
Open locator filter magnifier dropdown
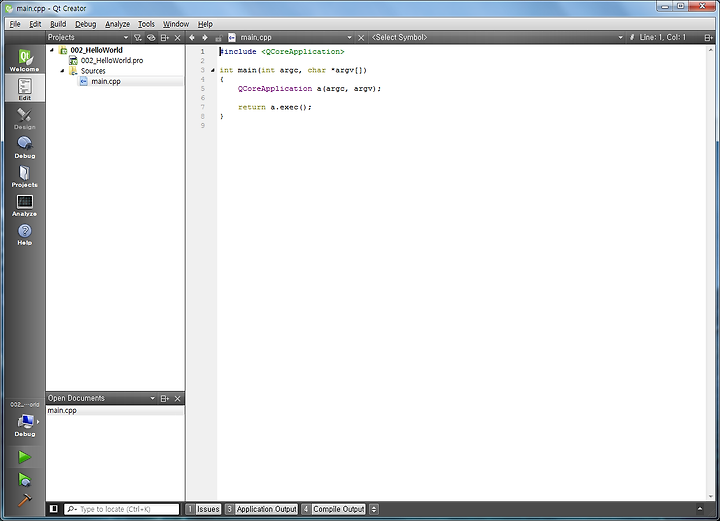[x=72, y=509]
